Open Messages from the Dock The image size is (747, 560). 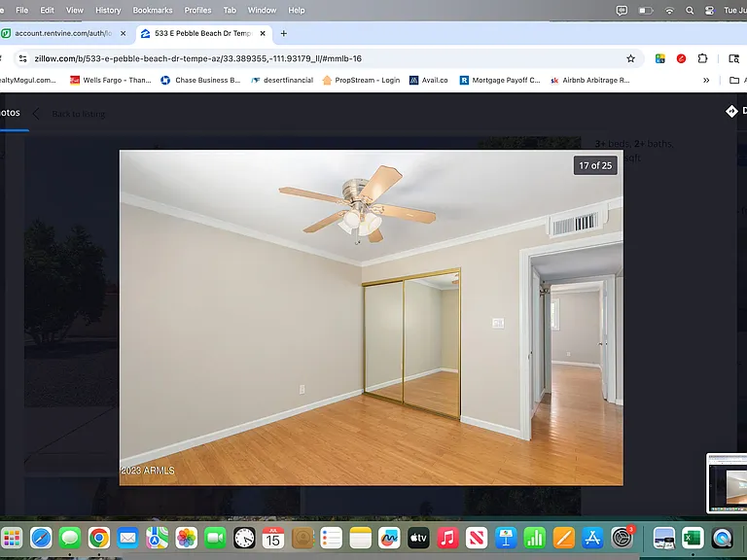tap(70, 538)
